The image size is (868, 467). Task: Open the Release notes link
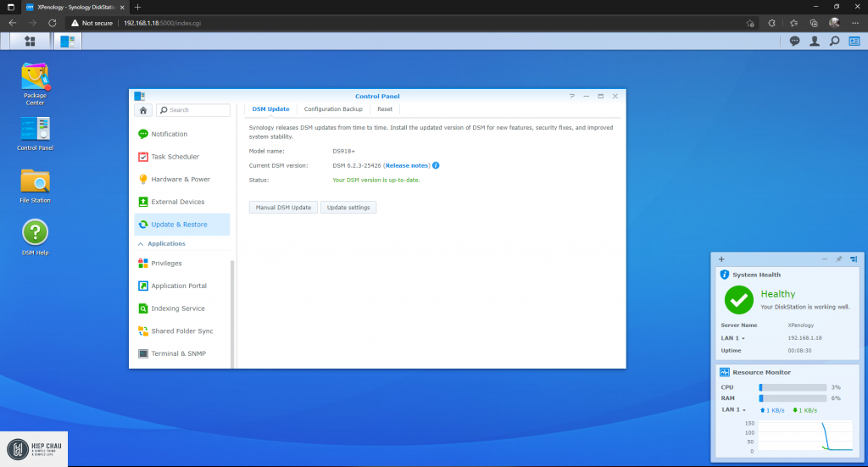click(x=407, y=165)
